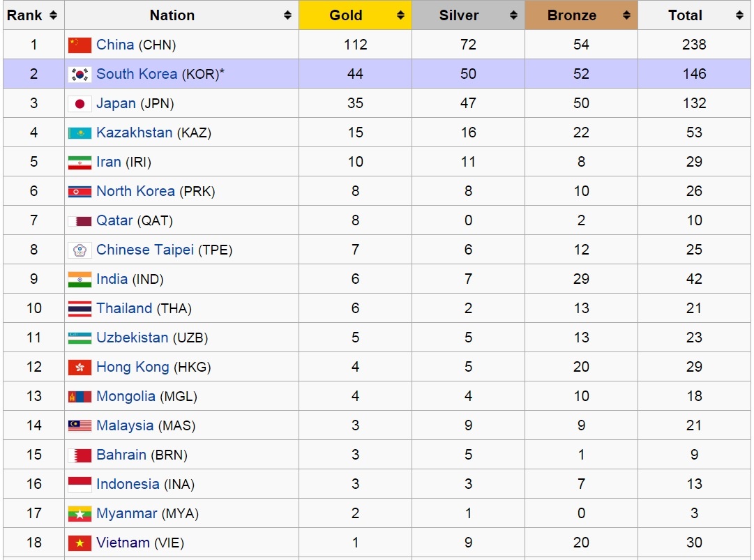Click the China flag icon
The height and width of the screenshot is (560, 754).
(80, 45)
